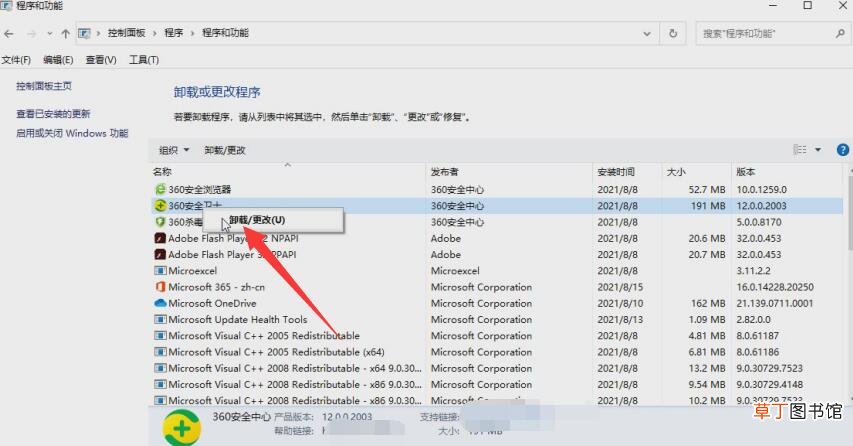Click the 52.7 MB size cell
The image size is (853, 446).
point(707,189)
